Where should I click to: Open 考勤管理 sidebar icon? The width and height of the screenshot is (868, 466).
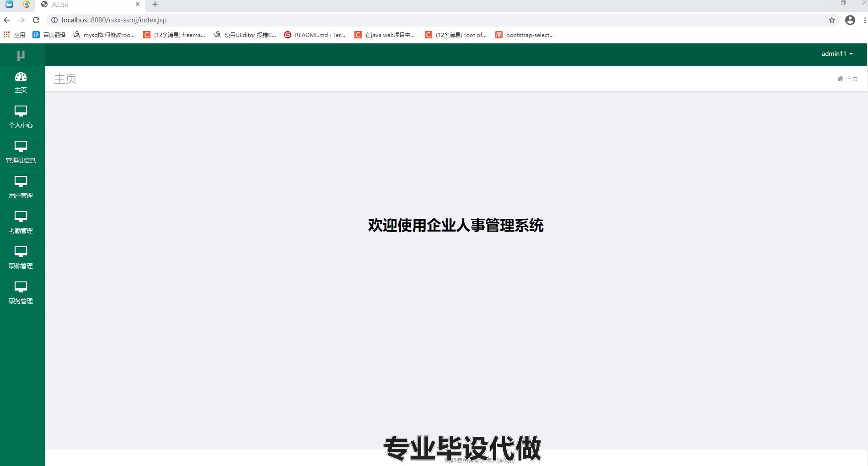point(21,223)
